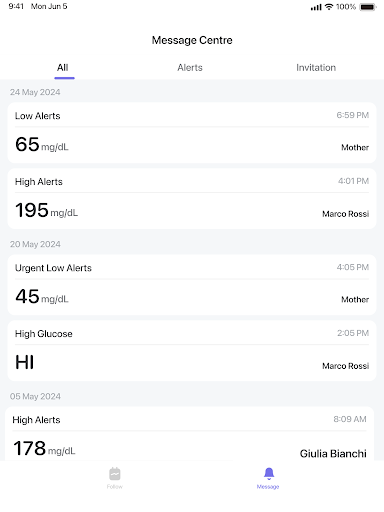
Task: Open the Follow tab icon
Action: 115,474
